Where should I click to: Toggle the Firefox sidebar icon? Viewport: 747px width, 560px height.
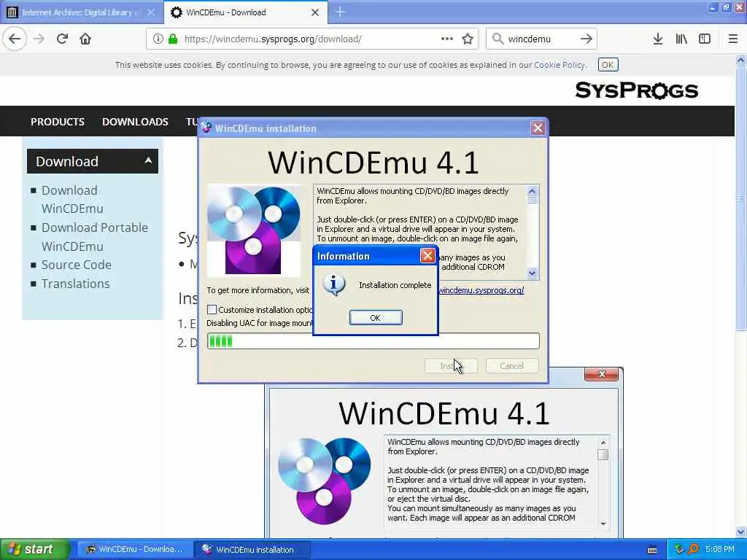(x=705, y=39)
